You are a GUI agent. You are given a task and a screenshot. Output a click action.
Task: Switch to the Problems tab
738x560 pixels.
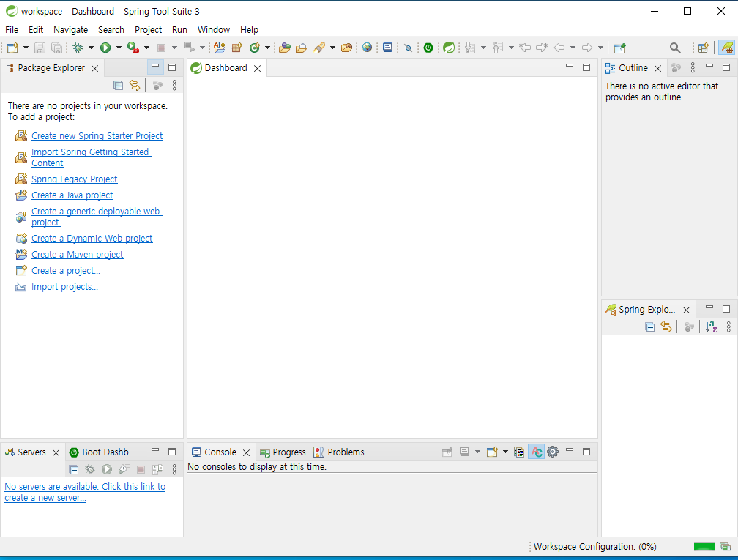pos(340,452)
